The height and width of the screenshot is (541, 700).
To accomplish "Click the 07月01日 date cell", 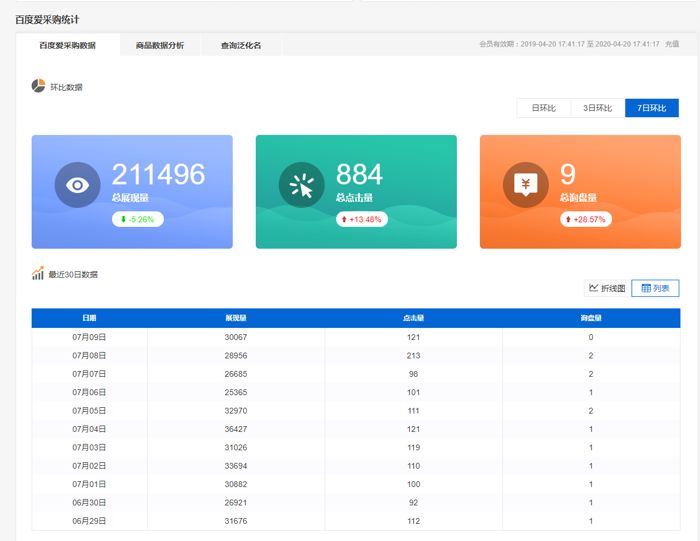I will click(89, 484).
